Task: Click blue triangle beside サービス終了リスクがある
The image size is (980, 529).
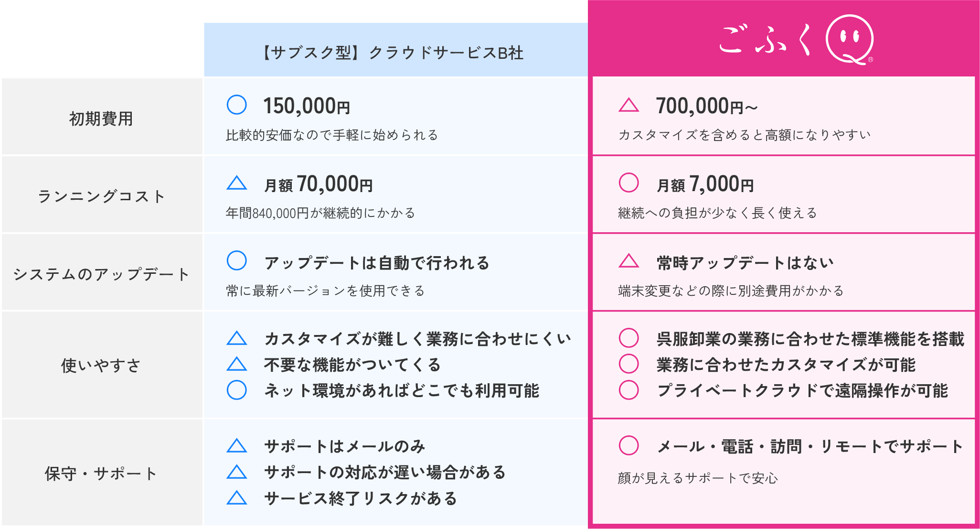Action: 237,498
